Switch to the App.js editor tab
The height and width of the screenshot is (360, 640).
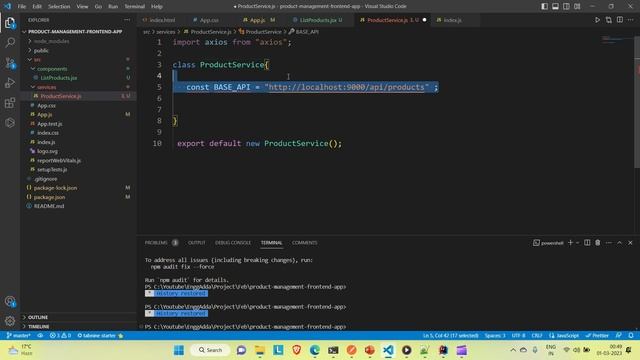[x=258, y=20]
